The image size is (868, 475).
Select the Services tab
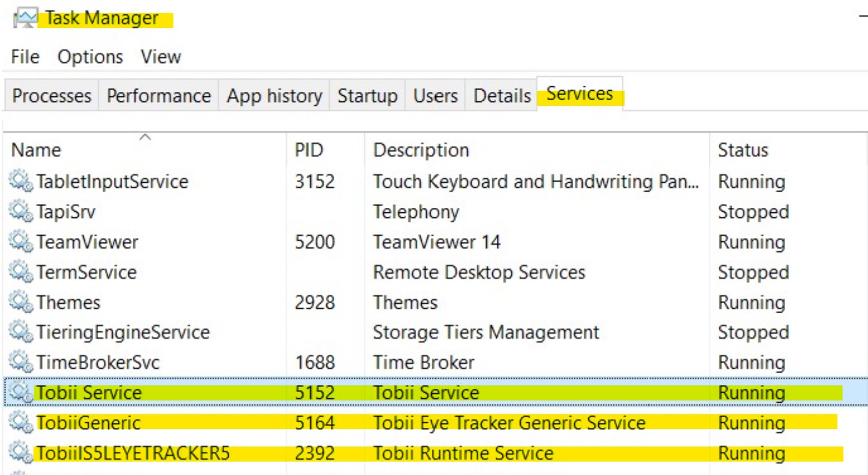coord(580,94)
